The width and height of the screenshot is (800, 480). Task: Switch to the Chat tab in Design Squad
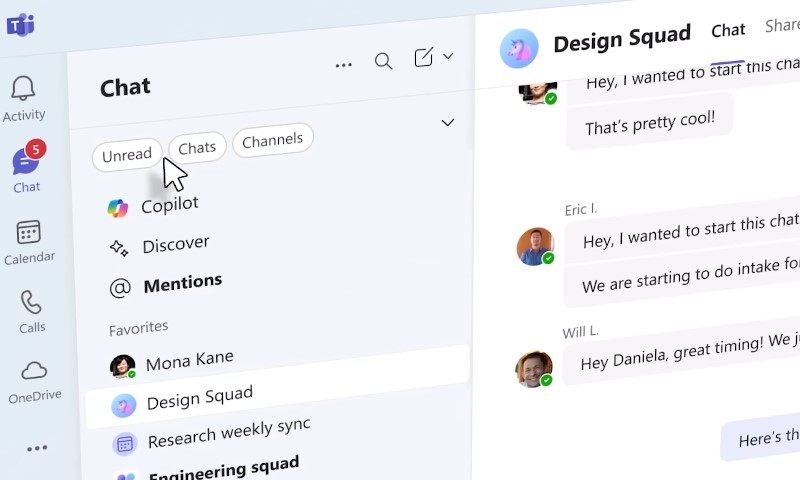[x=728, y=31]
